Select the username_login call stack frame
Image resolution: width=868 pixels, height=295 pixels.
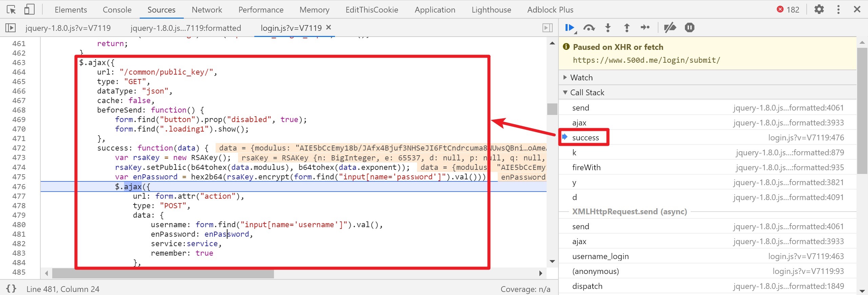click(707, 256)
